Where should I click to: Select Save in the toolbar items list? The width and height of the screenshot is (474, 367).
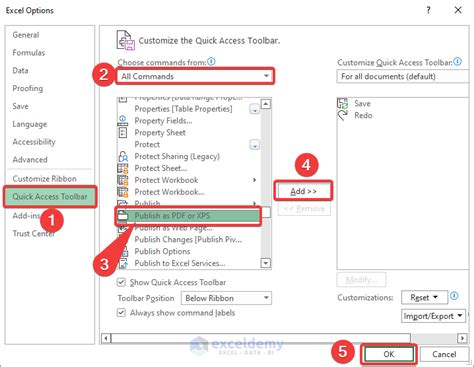click(x=362, y=104)
